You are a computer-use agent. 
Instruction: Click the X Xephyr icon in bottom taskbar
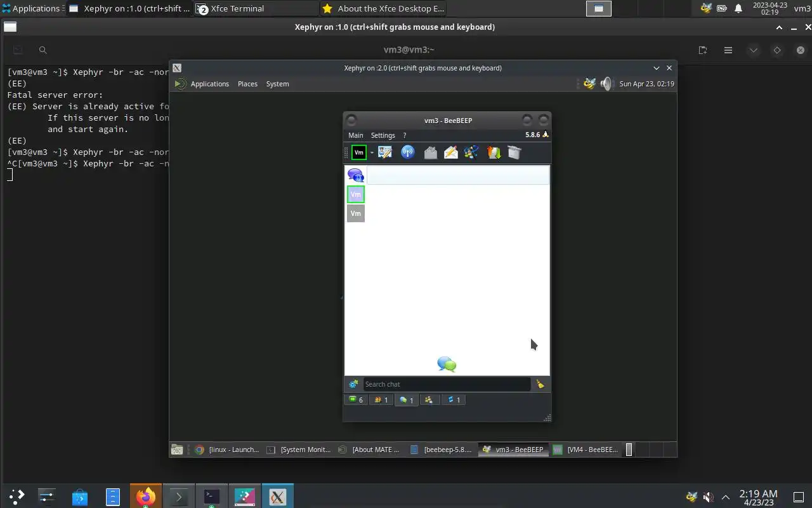click(277, 497)
